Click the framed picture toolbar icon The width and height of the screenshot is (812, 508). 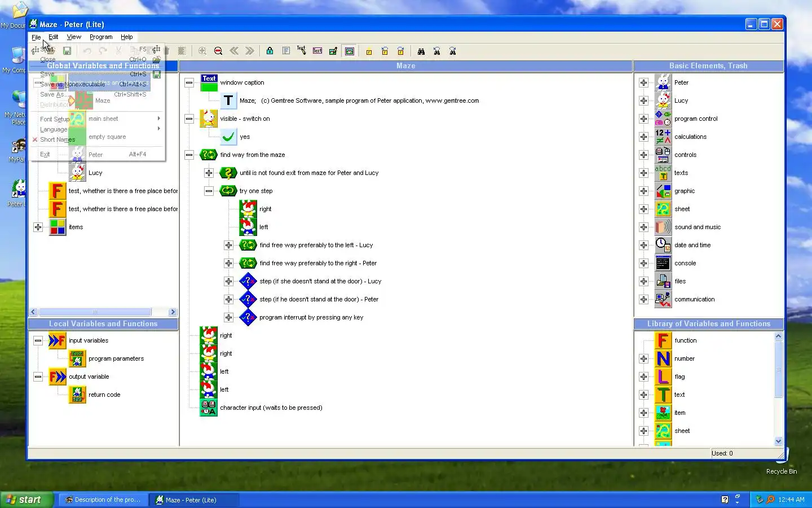pos(350,51)
